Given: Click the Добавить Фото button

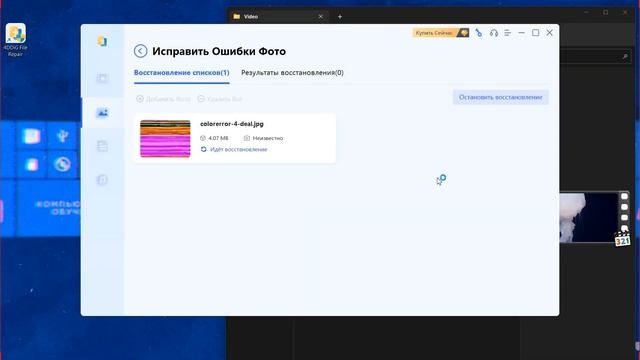Looking at the screenshot, I should 163,99.
